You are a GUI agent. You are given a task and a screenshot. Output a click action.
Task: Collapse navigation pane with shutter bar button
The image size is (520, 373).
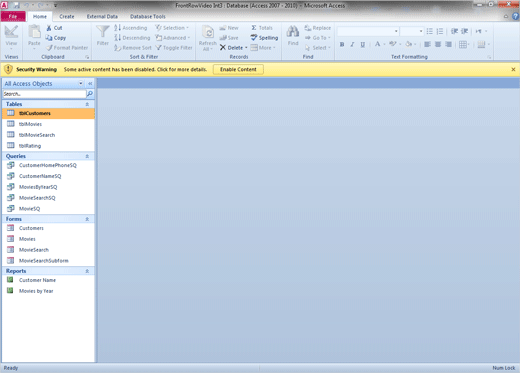tap(90, 83)
